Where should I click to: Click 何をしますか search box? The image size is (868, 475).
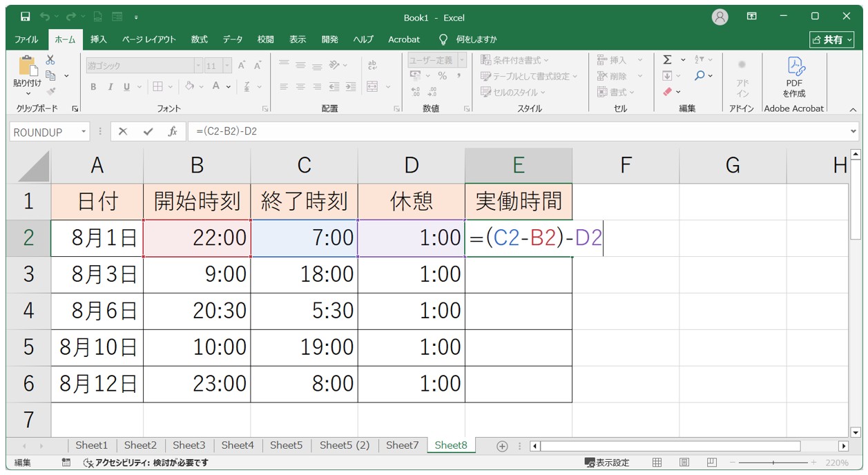click(476, 39)
